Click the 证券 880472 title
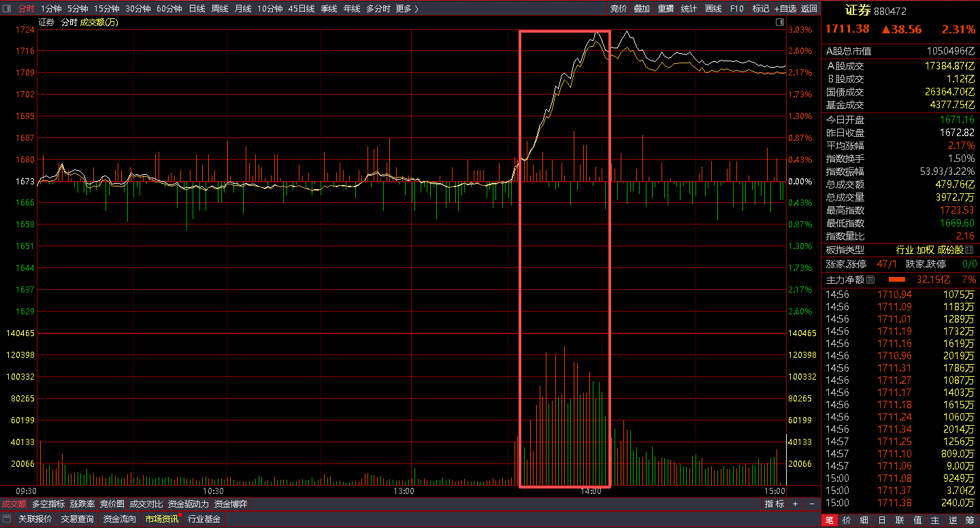The image size is (980, 528). click(x=876, y=11)
